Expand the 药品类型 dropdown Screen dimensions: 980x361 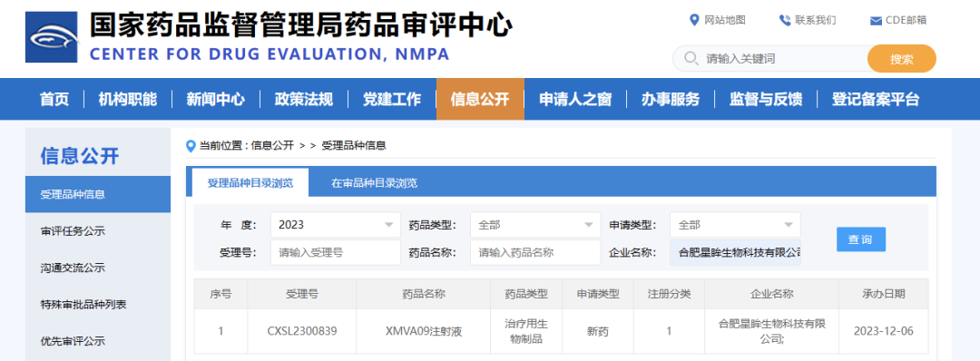tap(535, 225)
